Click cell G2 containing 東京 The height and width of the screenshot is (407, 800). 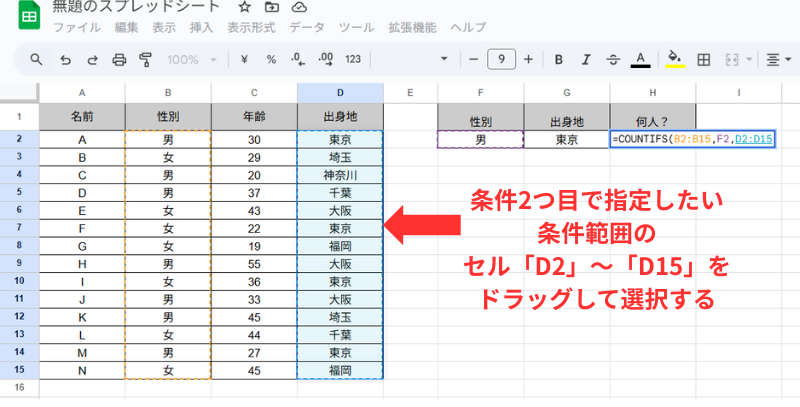[566, 139]
